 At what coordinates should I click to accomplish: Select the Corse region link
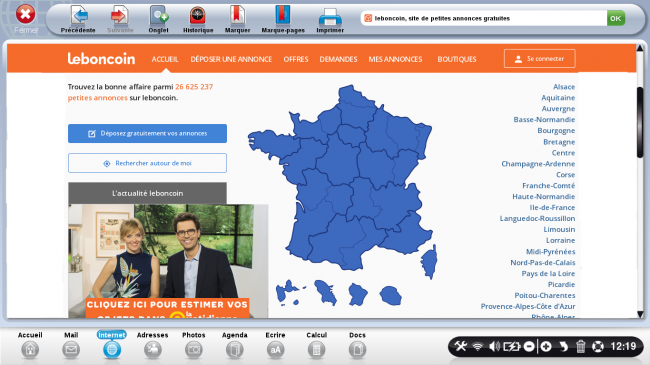click(x=565, y=175)
